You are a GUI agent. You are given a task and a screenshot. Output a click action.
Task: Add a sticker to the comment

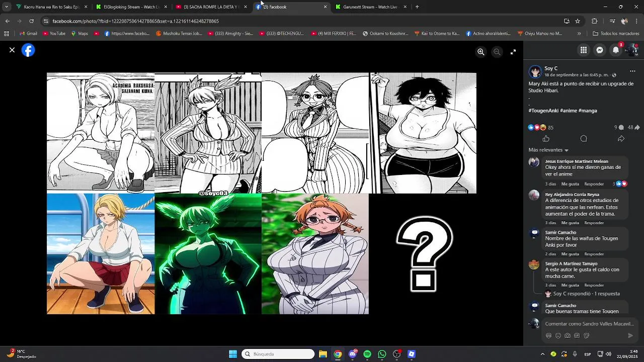tap(587, 335)
